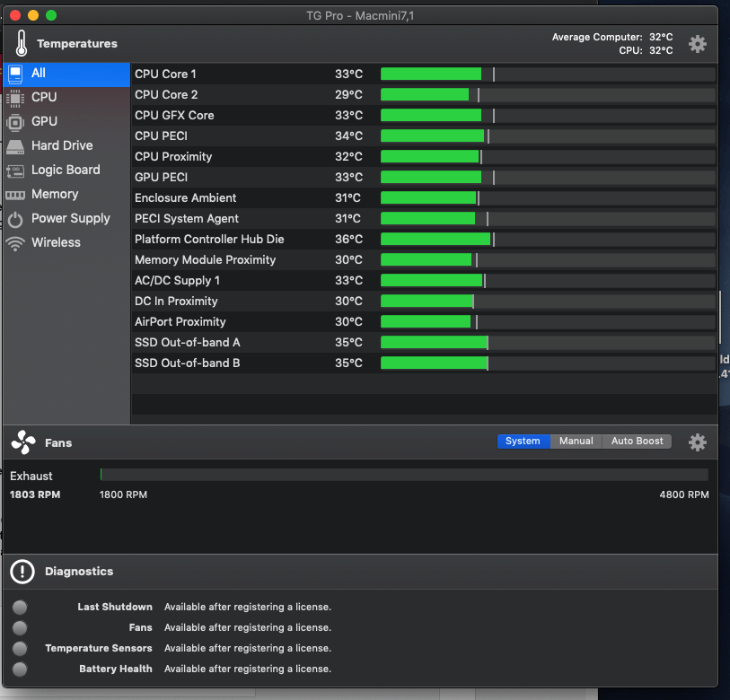
Task: Click the GPU chip sidebar icon
Action: point(15,122)
